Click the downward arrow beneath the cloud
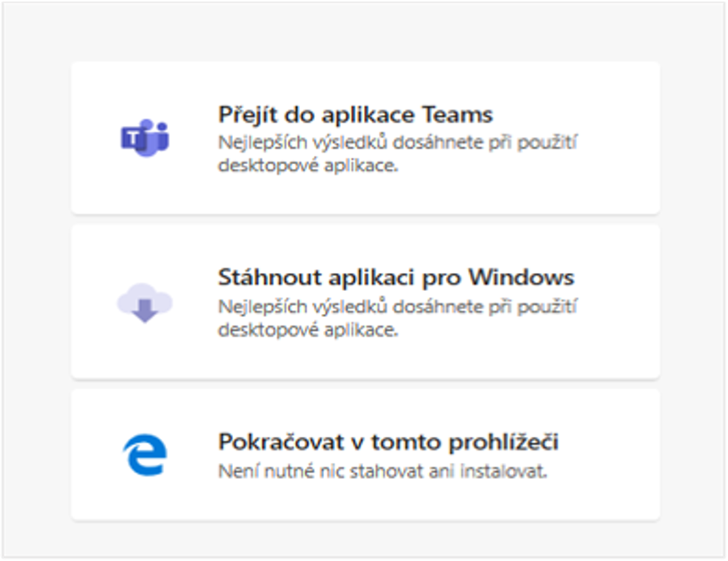Image resolution: width=728 pixels, height=561 pixels. [x=145, y=311]
